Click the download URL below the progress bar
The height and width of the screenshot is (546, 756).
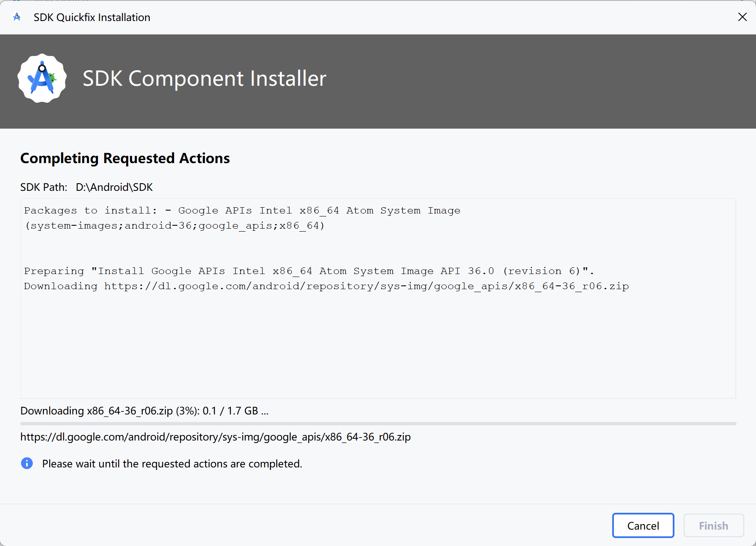point(215,437)
